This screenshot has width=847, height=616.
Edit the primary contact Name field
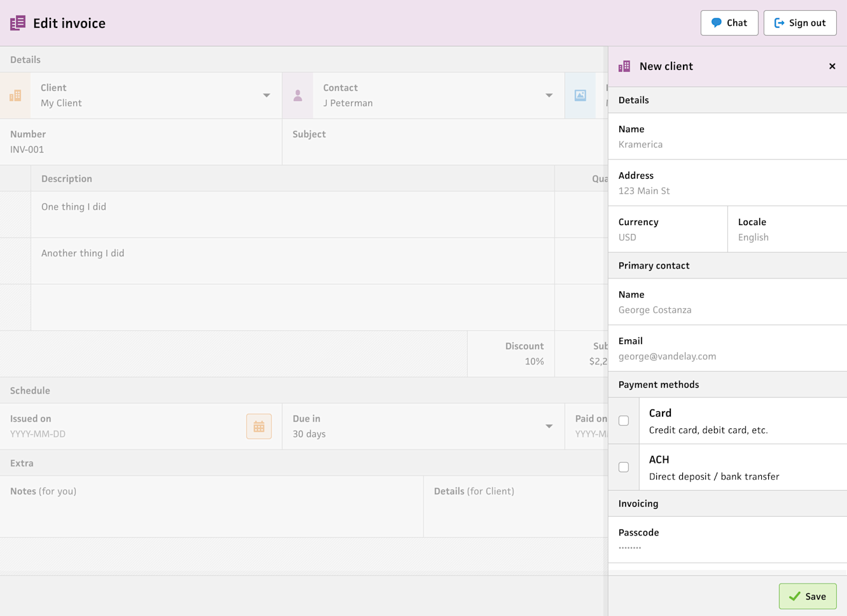pos(727,302)
